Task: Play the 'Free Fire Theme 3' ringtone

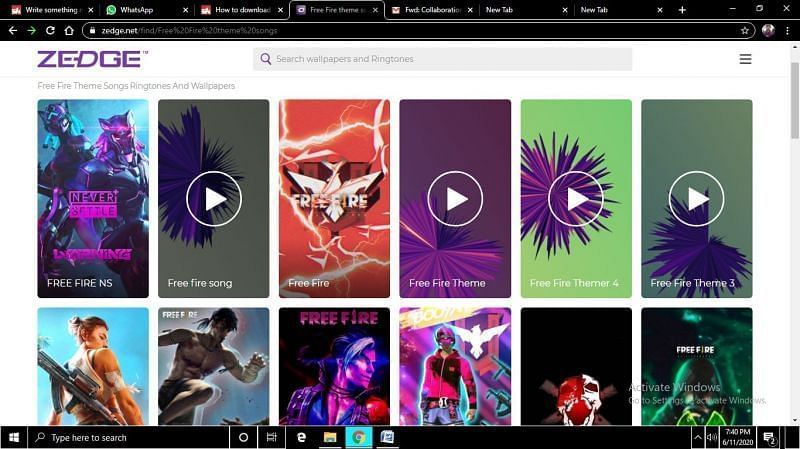Action: (696, 198)
